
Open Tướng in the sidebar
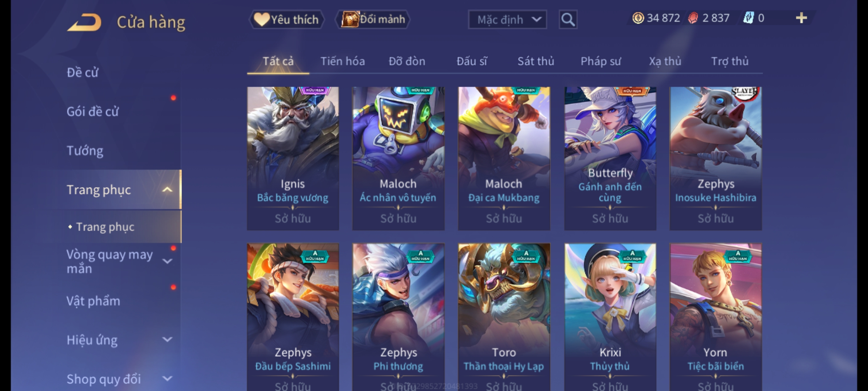click(85, 151)
